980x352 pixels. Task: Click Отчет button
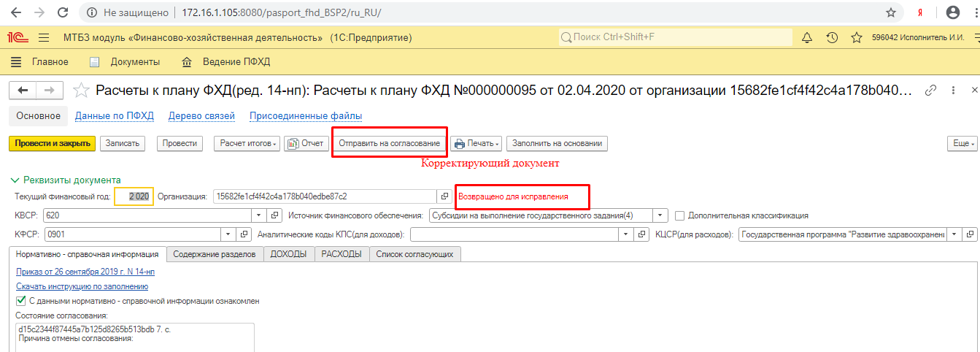(306, 143)
